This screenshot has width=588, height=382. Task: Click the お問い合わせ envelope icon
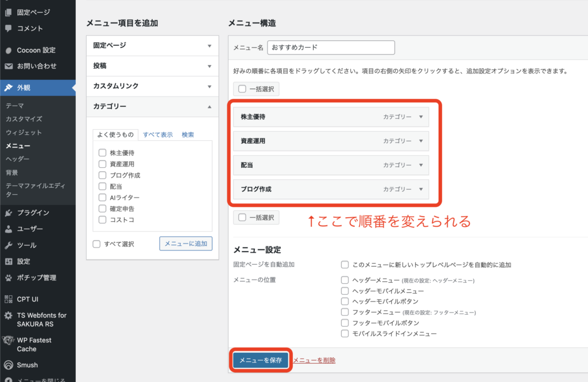(x=8, y=66)
